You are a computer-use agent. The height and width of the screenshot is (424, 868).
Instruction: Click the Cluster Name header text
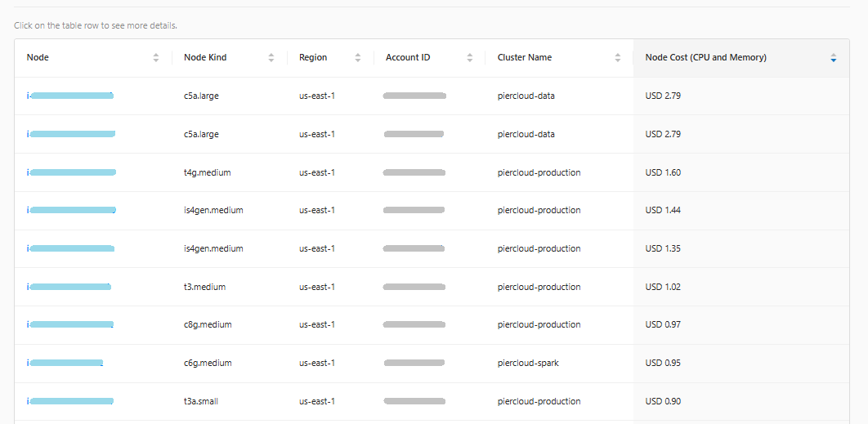(524, 58)
